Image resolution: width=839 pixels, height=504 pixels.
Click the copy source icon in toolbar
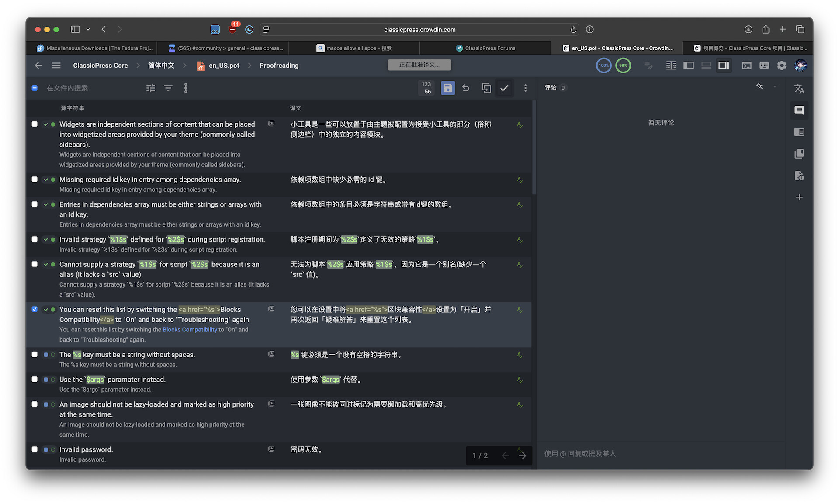tap(486, 88)
